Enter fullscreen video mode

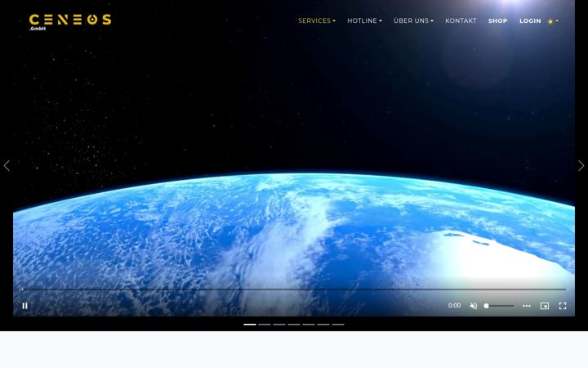coord(563,306)
